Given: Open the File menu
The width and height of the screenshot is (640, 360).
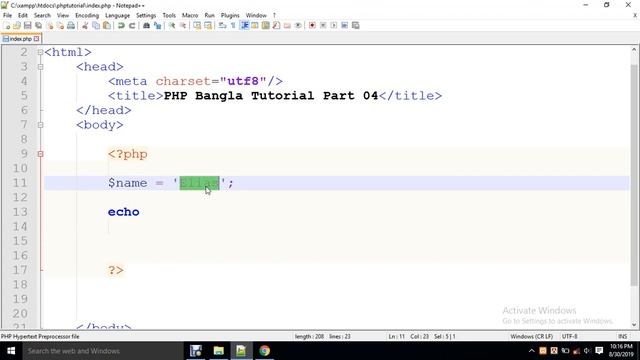Looking at the screenshot, I should click(7, 15).
